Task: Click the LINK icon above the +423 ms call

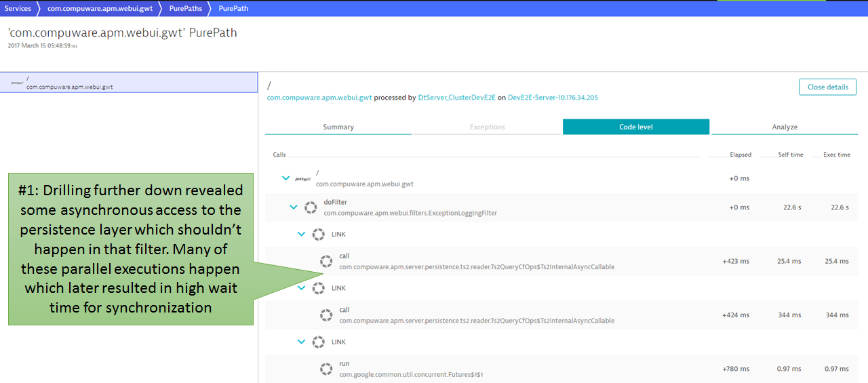Action: (318, 235)
